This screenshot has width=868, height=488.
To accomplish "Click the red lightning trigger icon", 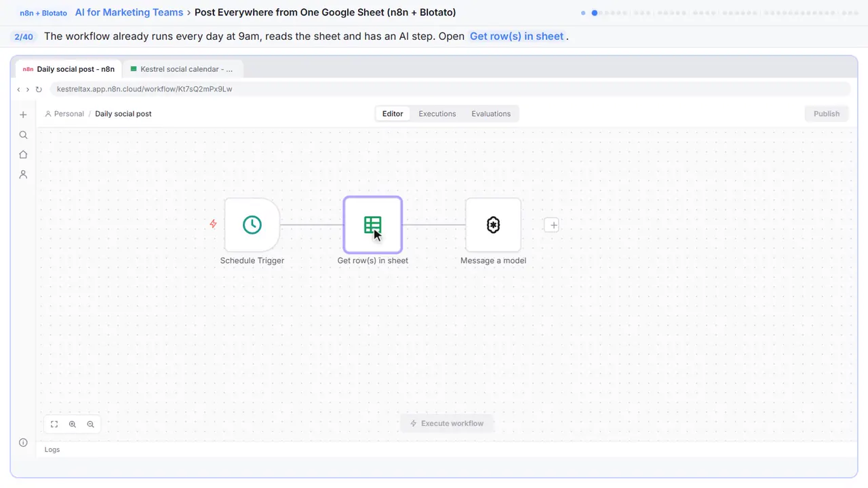I will pyautogui.click(x=213, y=224).
